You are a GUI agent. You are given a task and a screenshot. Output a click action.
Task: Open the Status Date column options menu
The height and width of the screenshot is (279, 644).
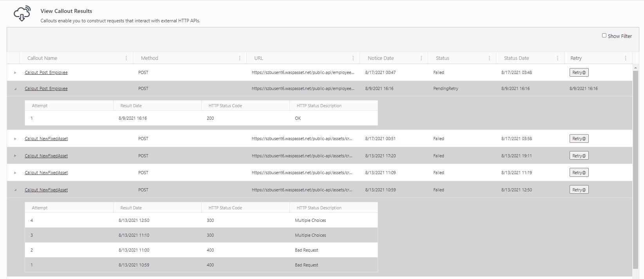[x=557, y=58]
